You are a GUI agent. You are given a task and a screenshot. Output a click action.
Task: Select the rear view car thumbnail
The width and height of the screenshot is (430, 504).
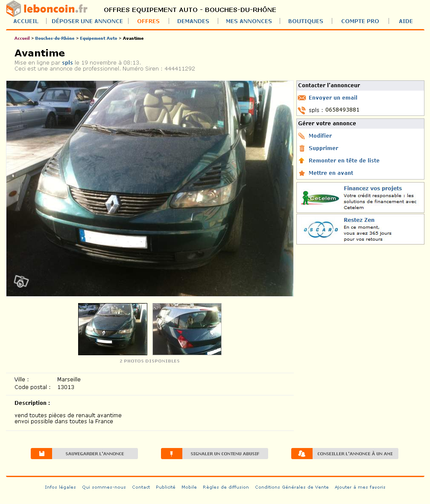click(x=187, y=329)
